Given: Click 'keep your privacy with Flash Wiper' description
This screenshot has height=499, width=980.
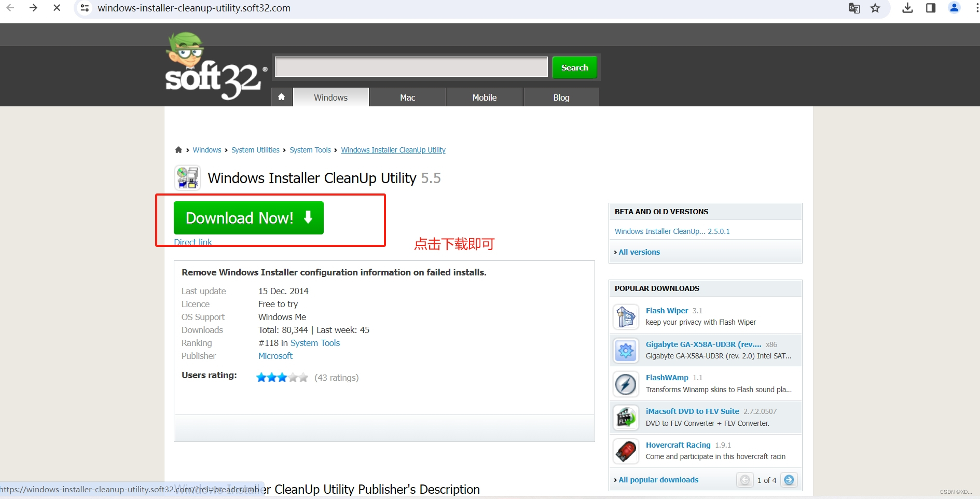Looking at the screenshot, I should coord(701,322).
